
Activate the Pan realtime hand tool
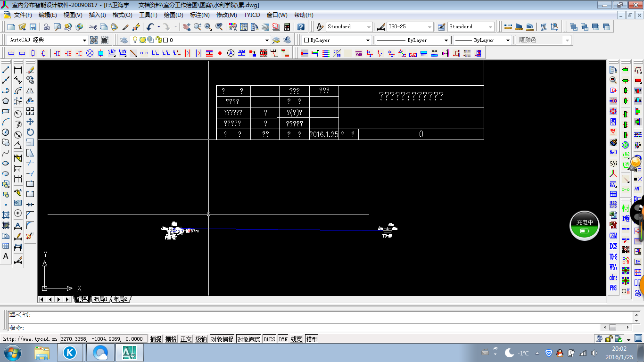point(187,27)
